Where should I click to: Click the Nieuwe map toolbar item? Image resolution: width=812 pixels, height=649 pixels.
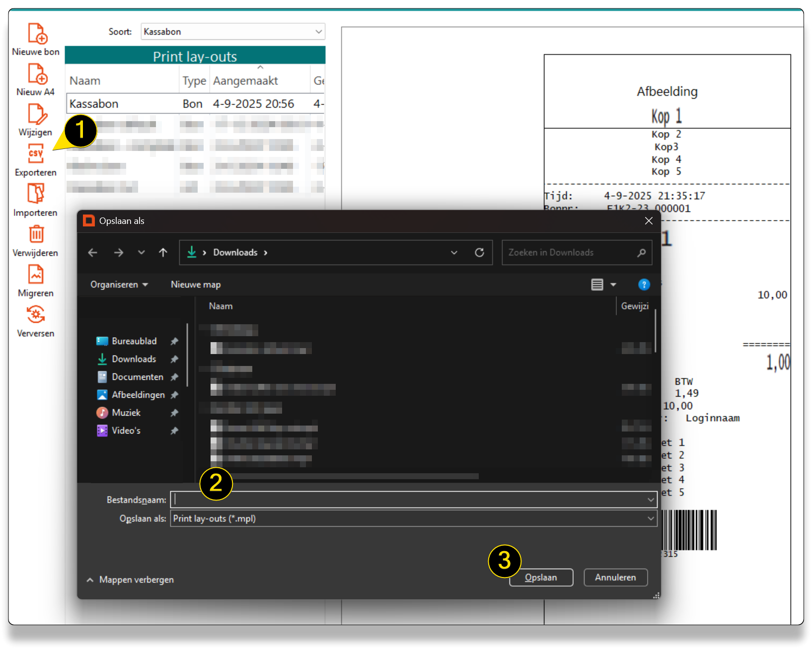point(196,285)
